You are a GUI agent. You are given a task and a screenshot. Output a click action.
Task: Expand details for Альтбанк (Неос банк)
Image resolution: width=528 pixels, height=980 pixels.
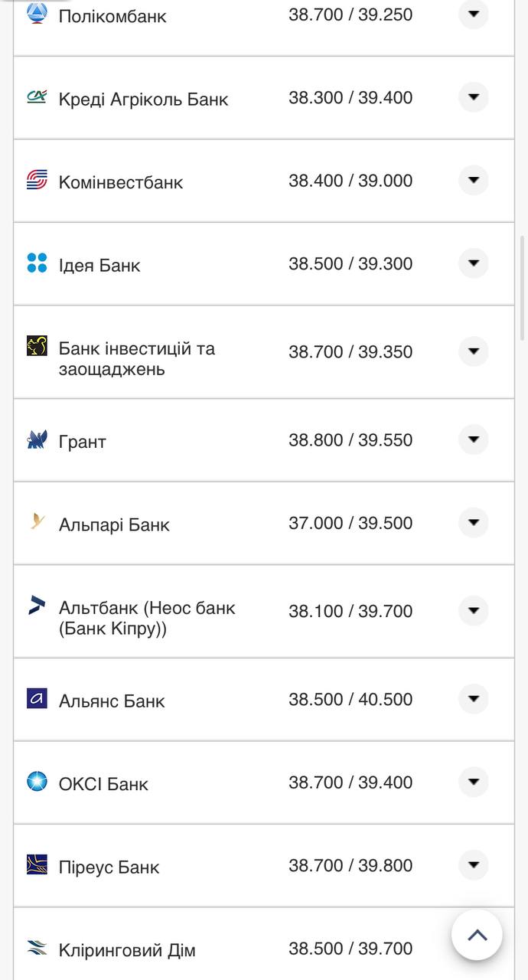pos(473,611)
